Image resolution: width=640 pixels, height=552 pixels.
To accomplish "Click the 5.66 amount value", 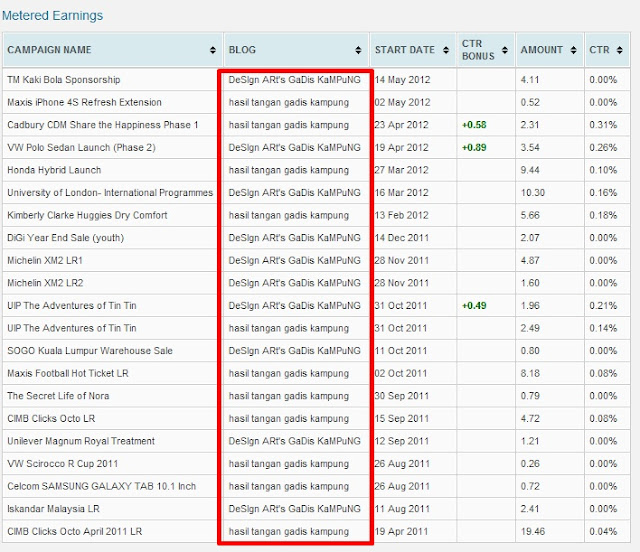I will (x=530, y=215).
